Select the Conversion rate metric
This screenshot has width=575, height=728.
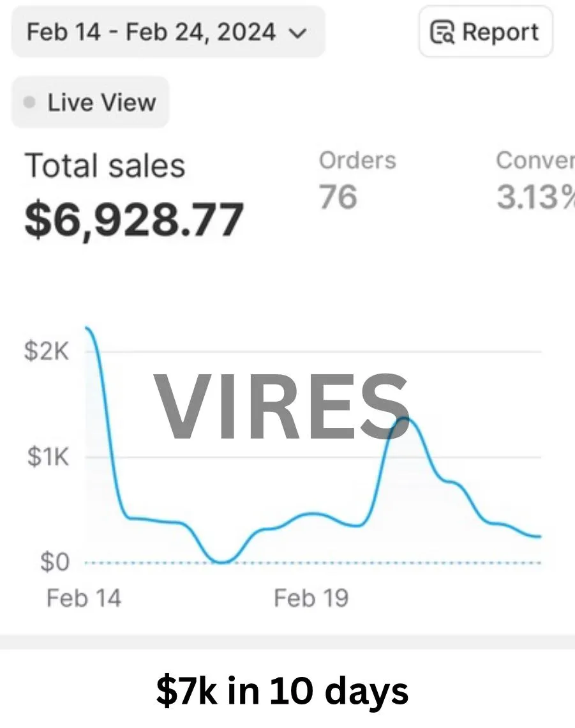pyautogui.click(x=535, y=161)
